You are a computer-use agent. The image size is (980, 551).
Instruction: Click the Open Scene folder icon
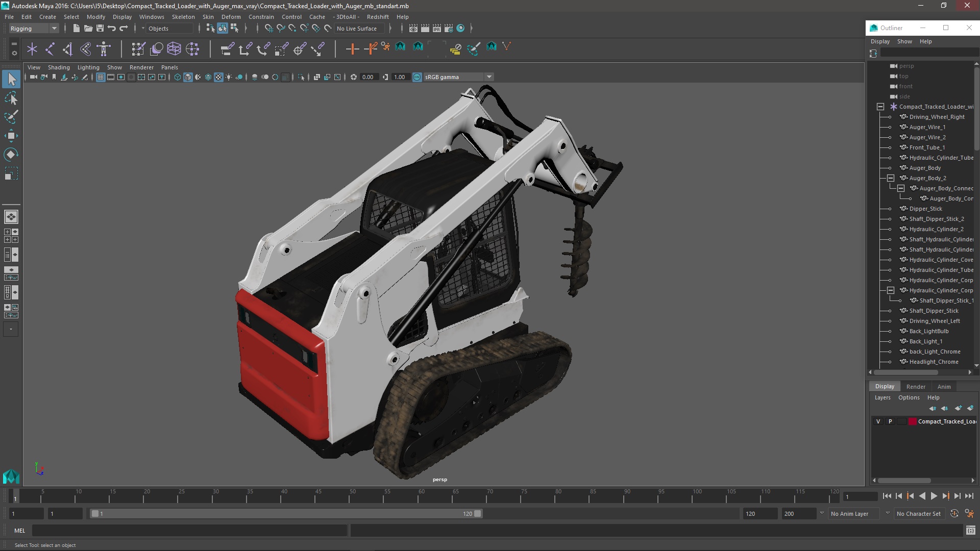pos(88,29)
